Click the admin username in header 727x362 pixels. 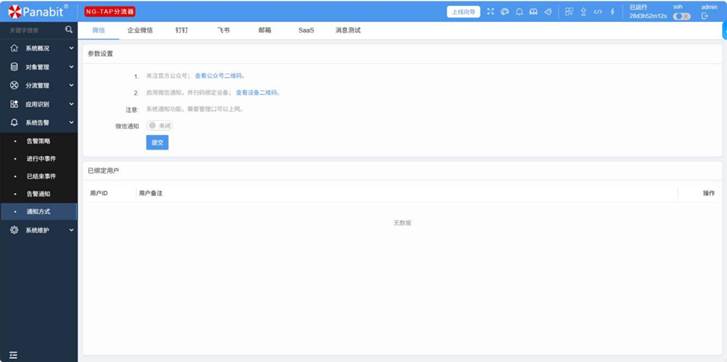709,7
